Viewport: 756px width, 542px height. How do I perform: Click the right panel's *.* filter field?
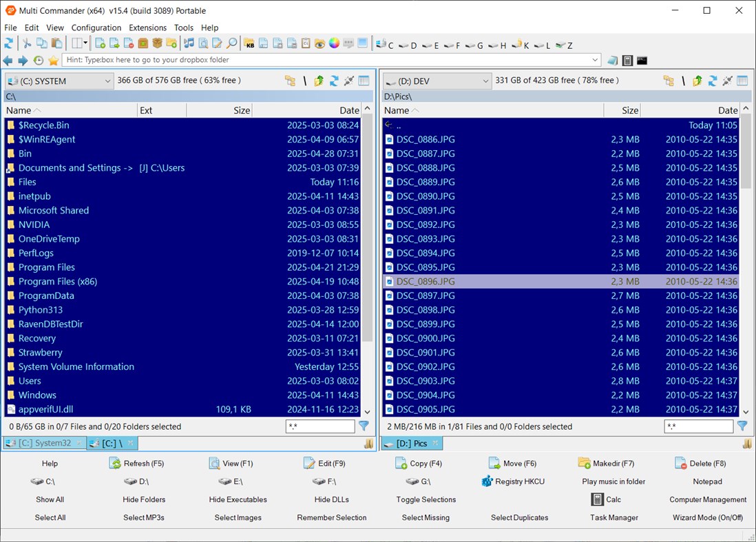click(x=697, y=426)
